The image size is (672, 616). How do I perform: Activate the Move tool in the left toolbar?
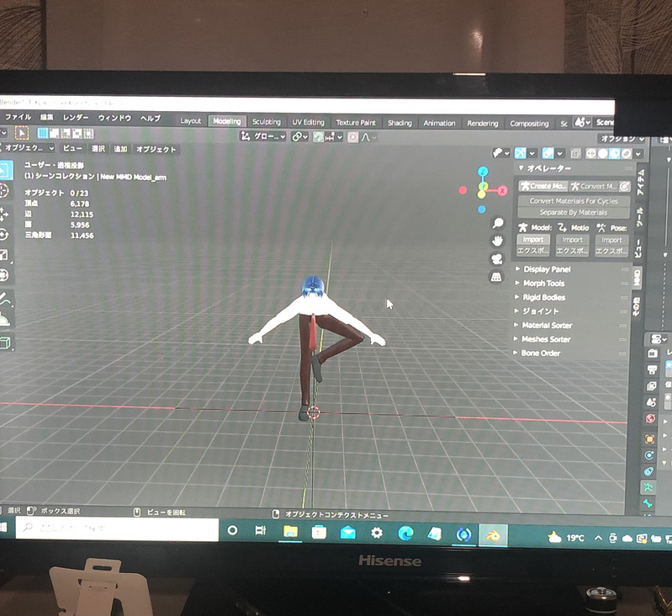tap(3, 214)
